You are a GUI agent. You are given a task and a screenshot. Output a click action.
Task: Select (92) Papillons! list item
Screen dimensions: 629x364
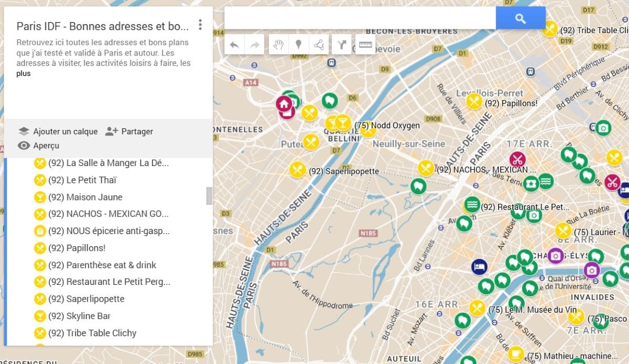pos(77,248)
